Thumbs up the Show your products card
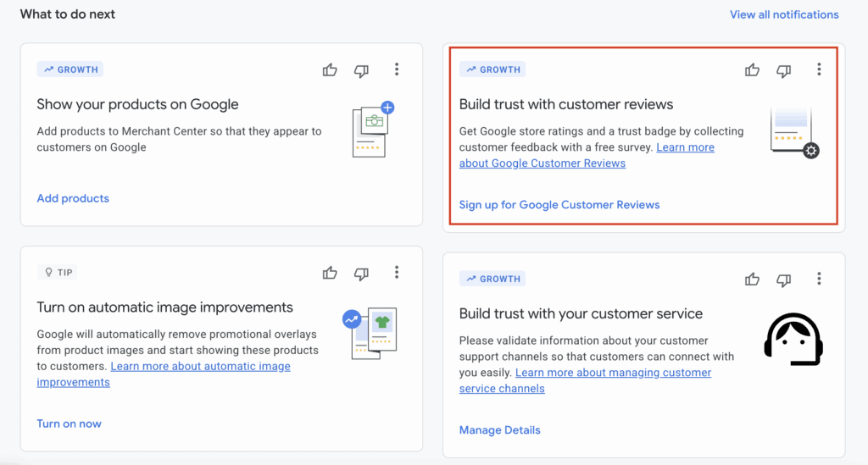 tap(330, 70)
